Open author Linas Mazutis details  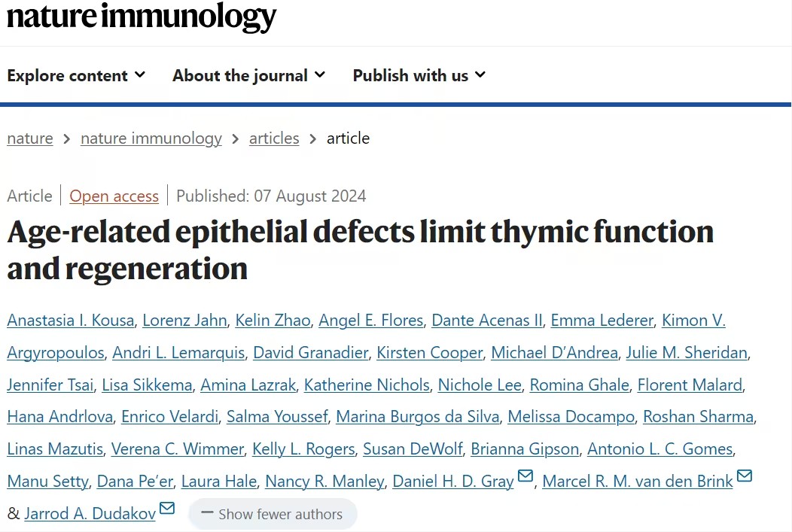55,449
